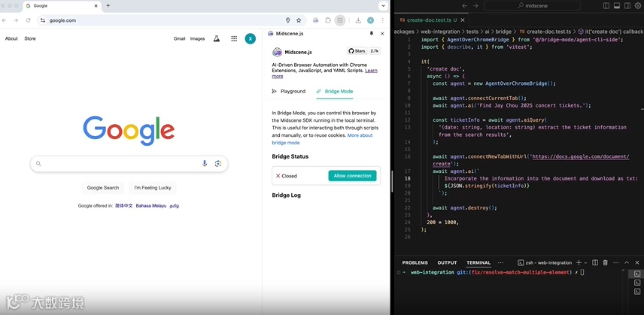The image size is (644, 315).
Task: Click the it('create doc') callback breadcrumb
Action: pyautogui.click(x=611, y=31)
